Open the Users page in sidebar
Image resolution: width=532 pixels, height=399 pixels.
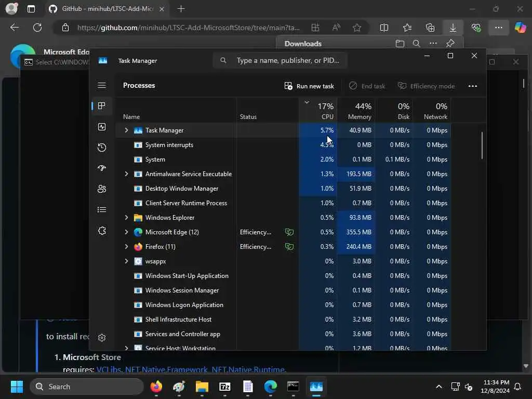pos(102,189)
